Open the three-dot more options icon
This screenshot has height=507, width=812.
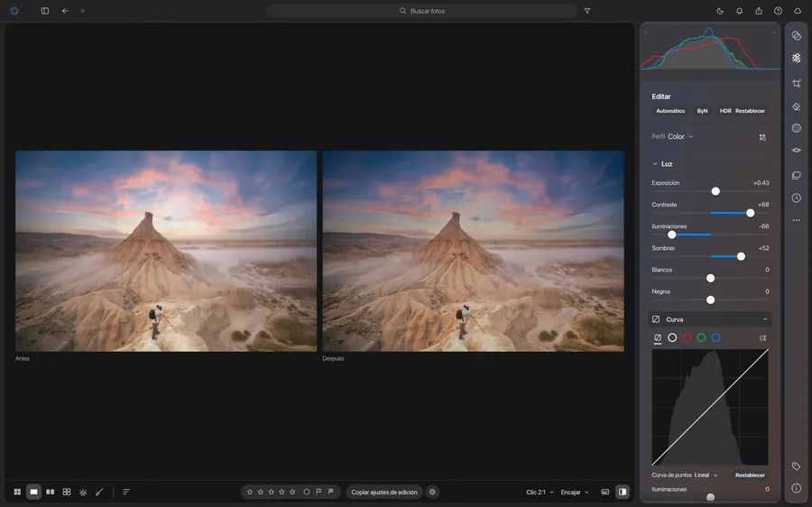[797, 220]
